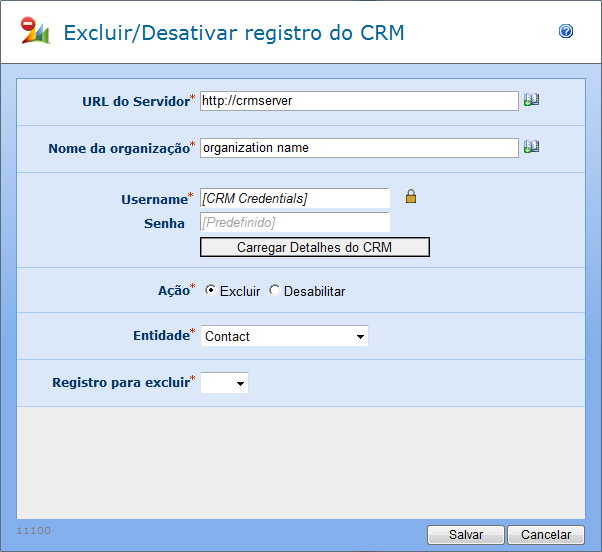Click into the Nome da organização field
The height and width of the screenshot is (552, 602).
click(x=358, y=147)
